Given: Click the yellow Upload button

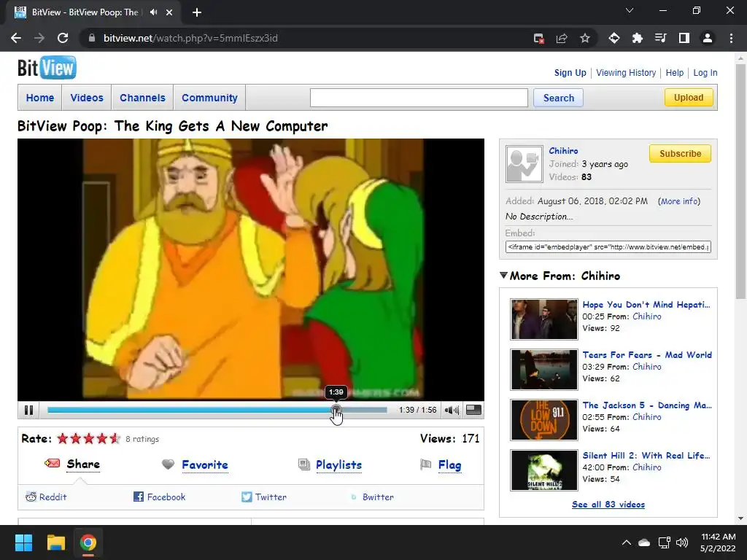Looking at the screenshot, I should (689, 97).
